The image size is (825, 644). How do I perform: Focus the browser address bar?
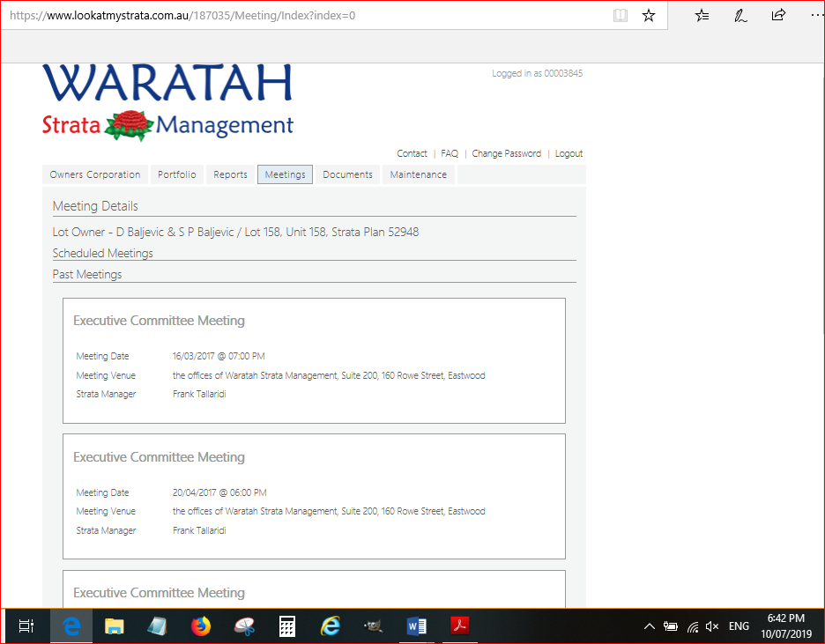[x=305, y=15]
